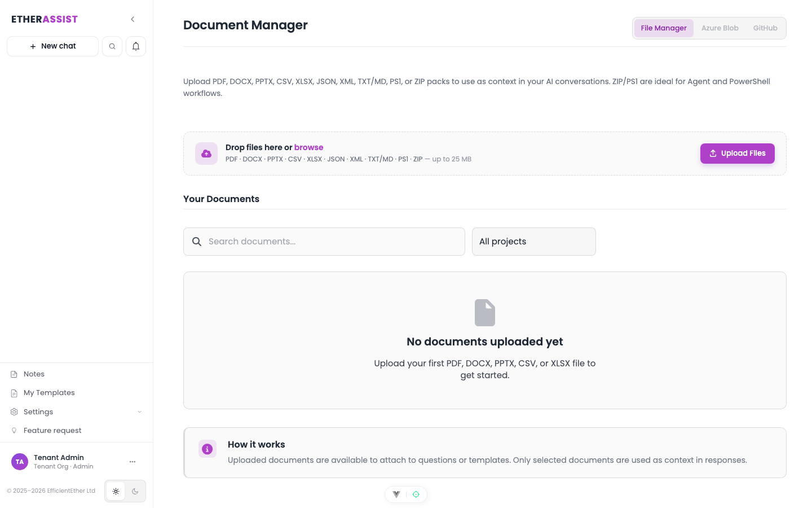Click the 'Document Manager' page title
Viewport: 812px width, 508px height.
click(245, 25)
